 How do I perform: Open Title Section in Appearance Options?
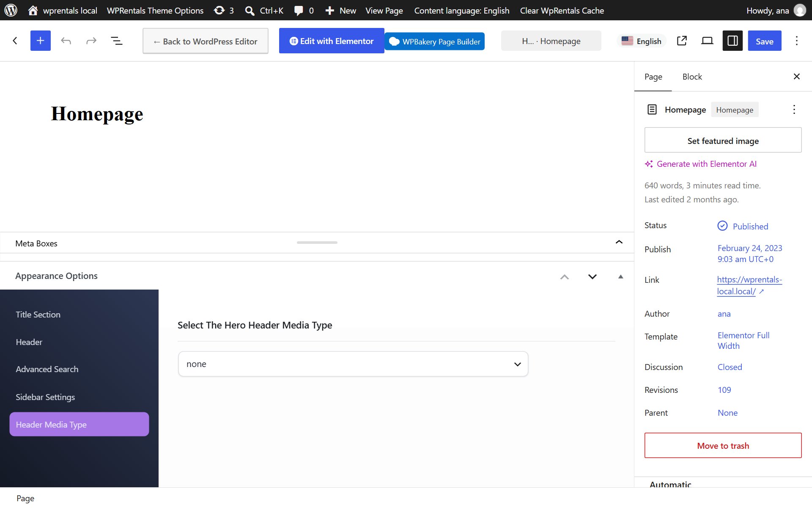coord(79,315)
